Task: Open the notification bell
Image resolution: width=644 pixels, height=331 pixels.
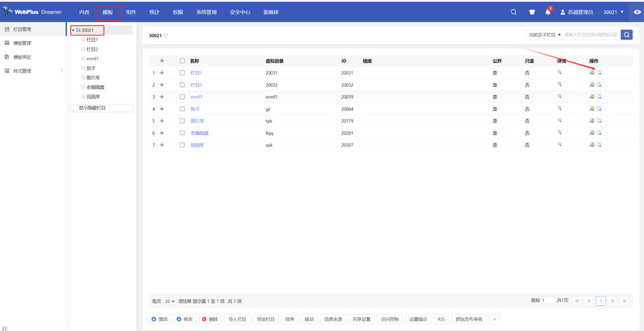Action: pos(548,12)
